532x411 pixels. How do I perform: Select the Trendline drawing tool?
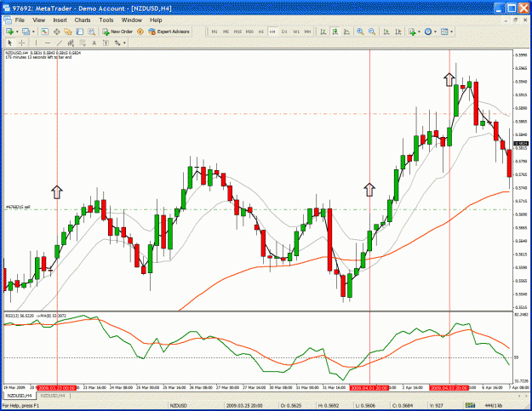tap(60, 43)
